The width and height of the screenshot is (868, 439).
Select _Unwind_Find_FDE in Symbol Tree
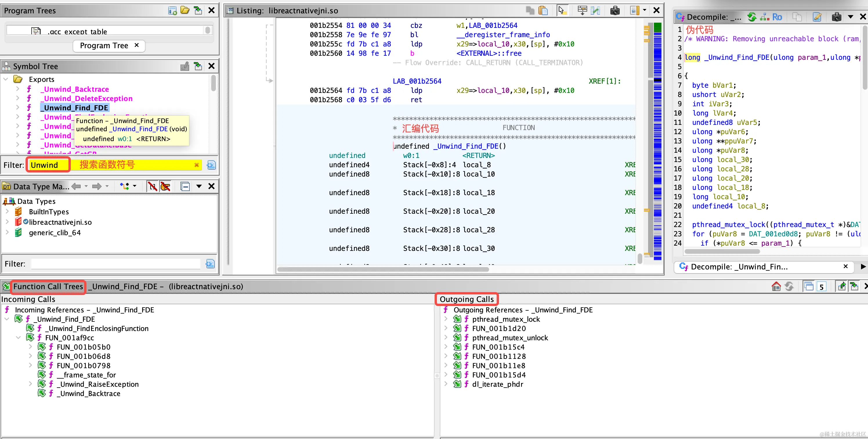(75, 107)
